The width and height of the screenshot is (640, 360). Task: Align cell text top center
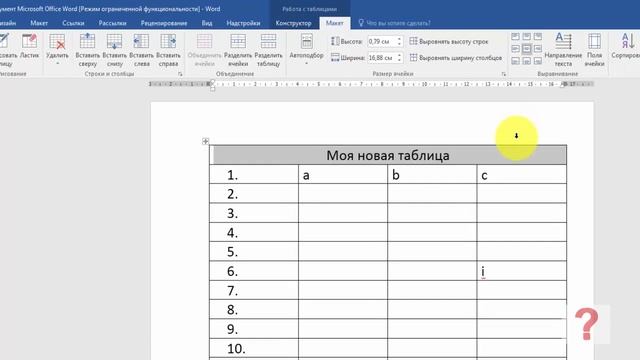[527, 37]
